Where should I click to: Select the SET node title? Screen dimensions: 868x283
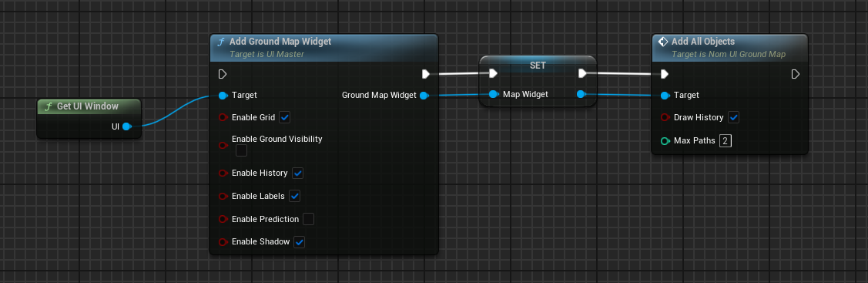tap(538, 66)
